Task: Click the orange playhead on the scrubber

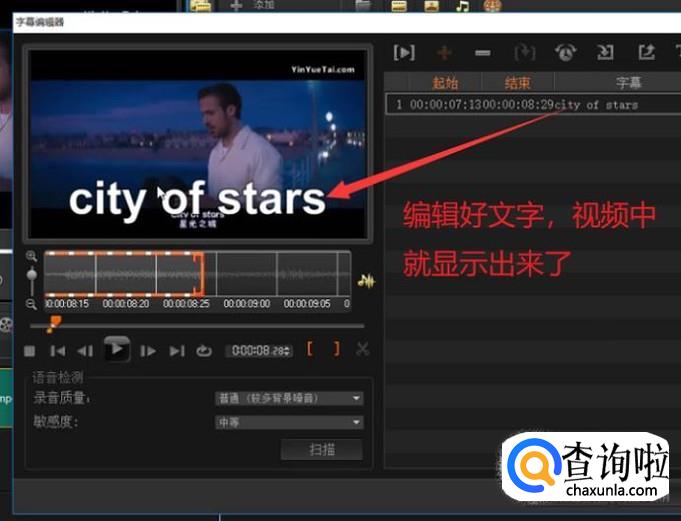Action: point(54,324)
